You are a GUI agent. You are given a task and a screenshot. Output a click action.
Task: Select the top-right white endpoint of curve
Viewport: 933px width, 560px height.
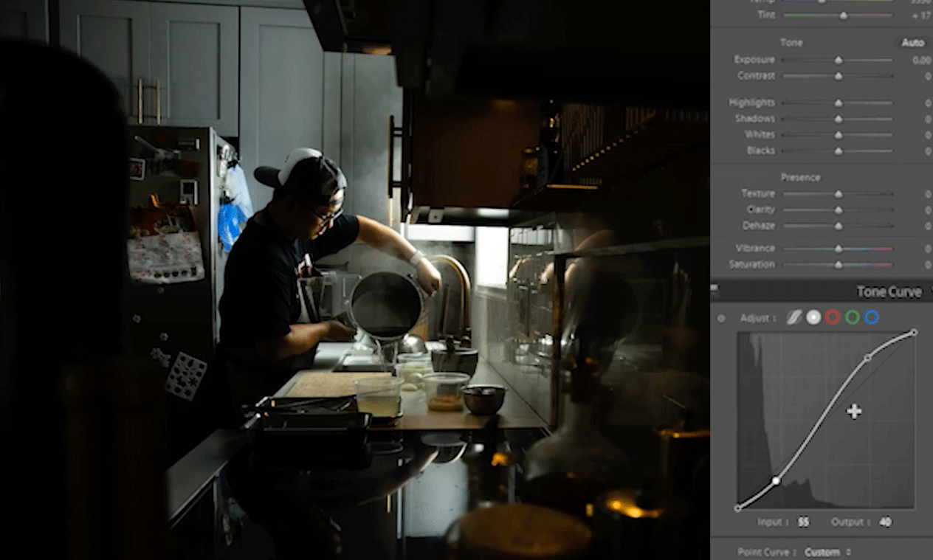click(x=914, y=333)
